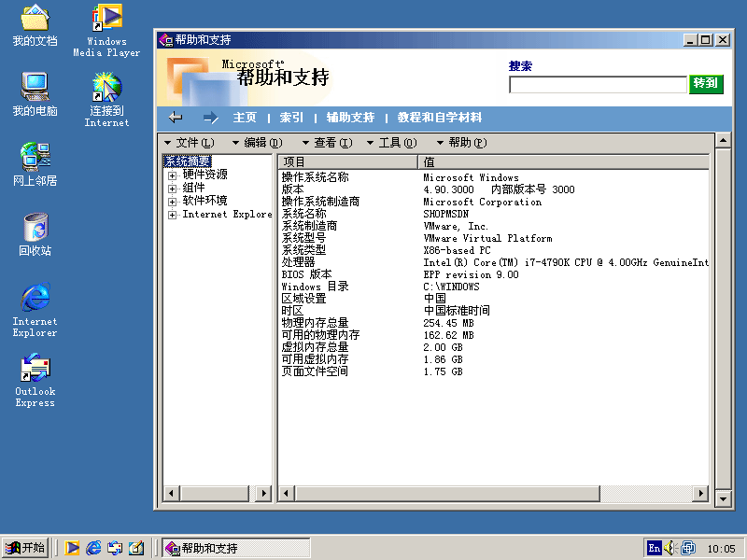Open the 工具 dropdown menu
Viewport: 747px width, 560px height.
point(391,143)
